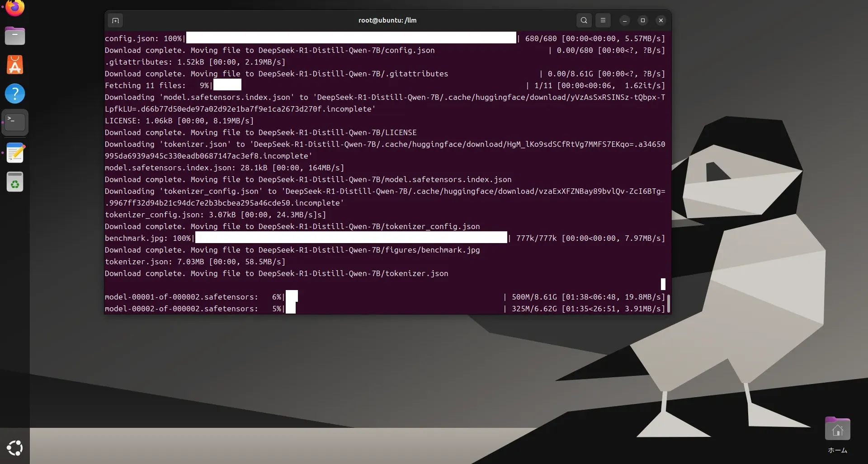Launch the Ubuntu App Center
The image size is (868, 464).
(x=15, y=65)
